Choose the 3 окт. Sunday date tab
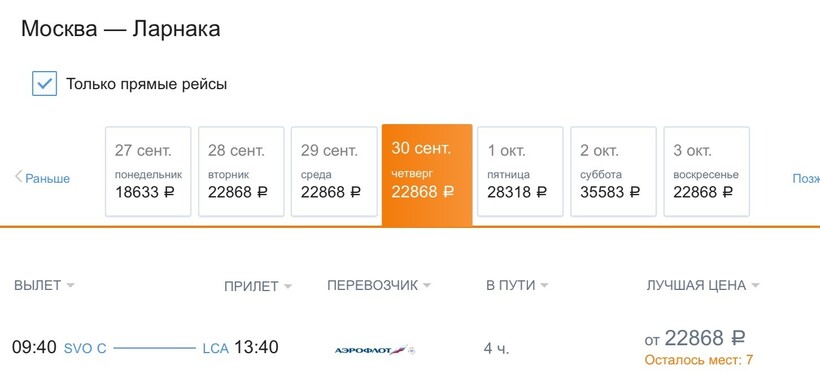Image resolution: width=820 pixels, height=374 pixels. pyautogui.click(x=707, y=172)
